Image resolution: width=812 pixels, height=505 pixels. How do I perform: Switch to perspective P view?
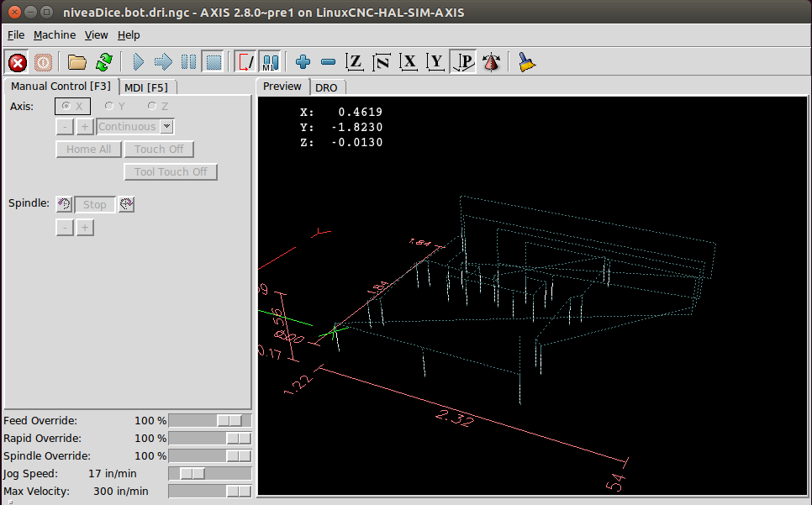pyautogui.click(x=463, y=63)
